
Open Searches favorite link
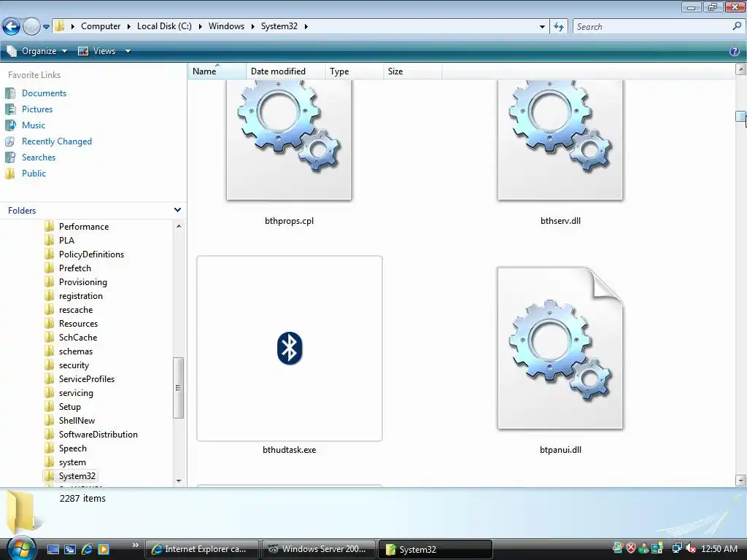click(39, 157)
